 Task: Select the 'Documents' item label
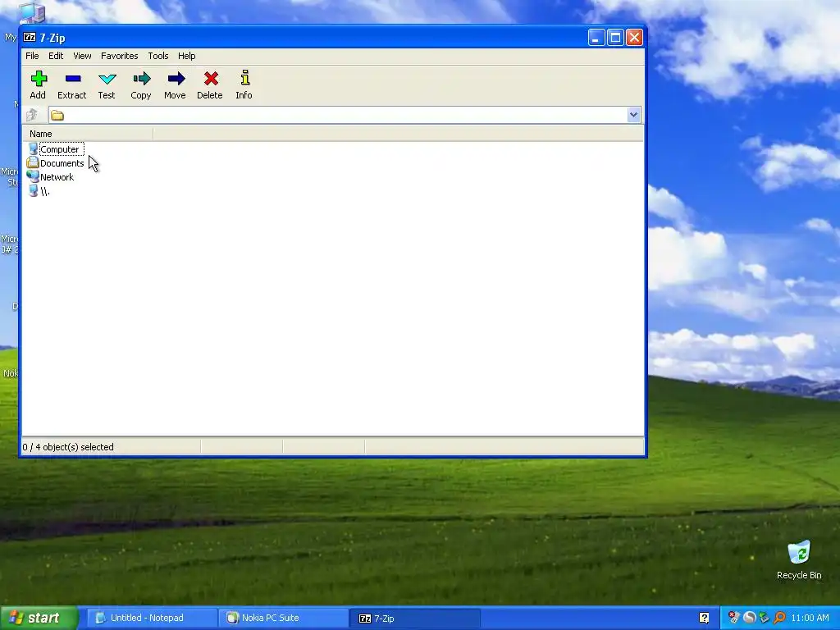tap(62, 163)
